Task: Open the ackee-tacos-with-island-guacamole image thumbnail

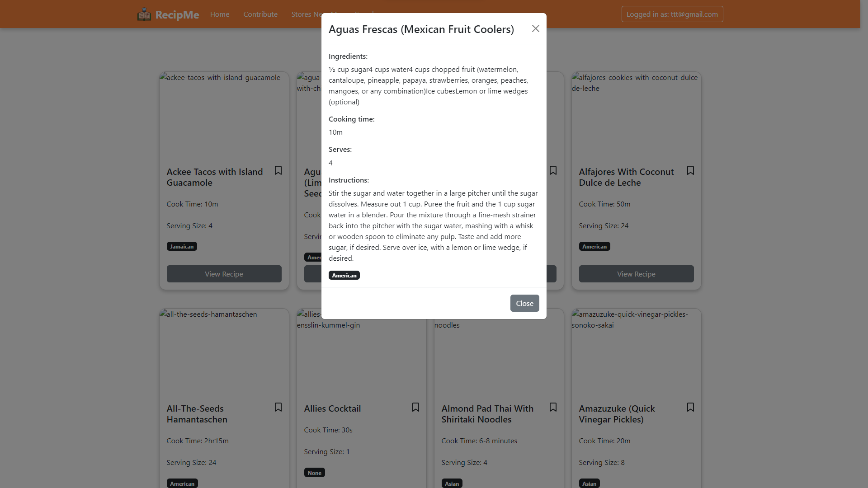Action: 224,115
